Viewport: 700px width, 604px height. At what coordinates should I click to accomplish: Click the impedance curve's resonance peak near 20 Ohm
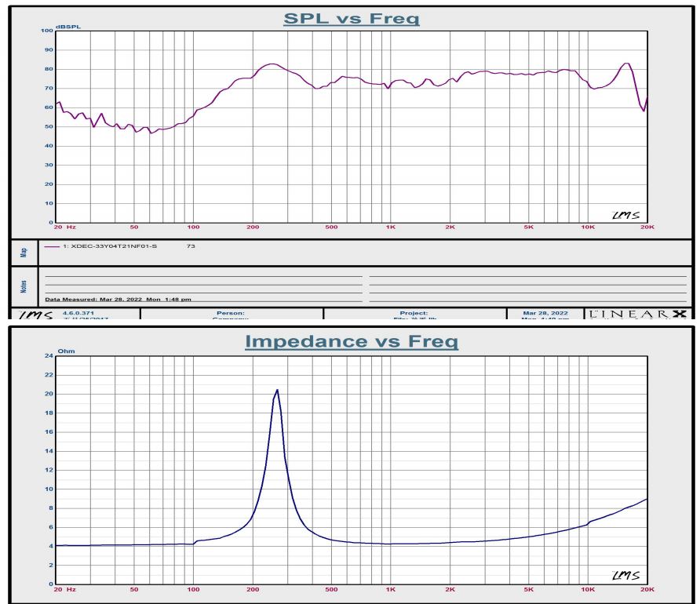point(277,391)
